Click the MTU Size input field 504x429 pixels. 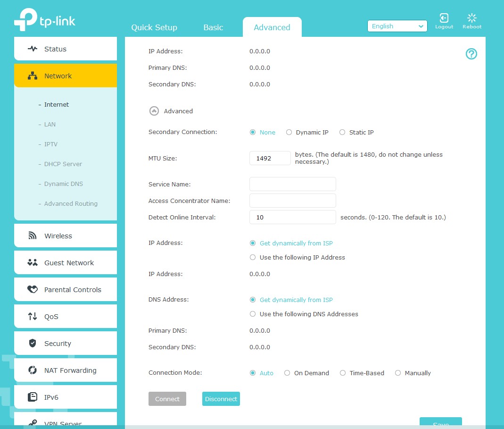click(270, 159)
